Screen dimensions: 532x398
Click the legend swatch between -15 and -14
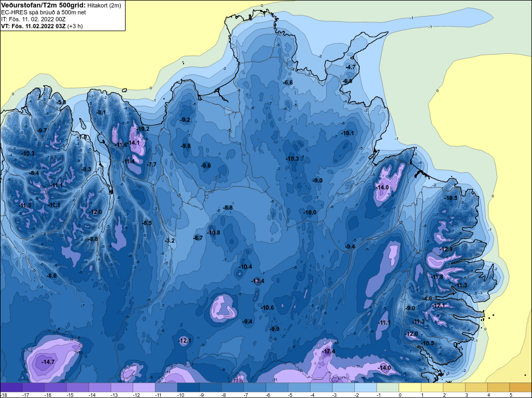77,387
